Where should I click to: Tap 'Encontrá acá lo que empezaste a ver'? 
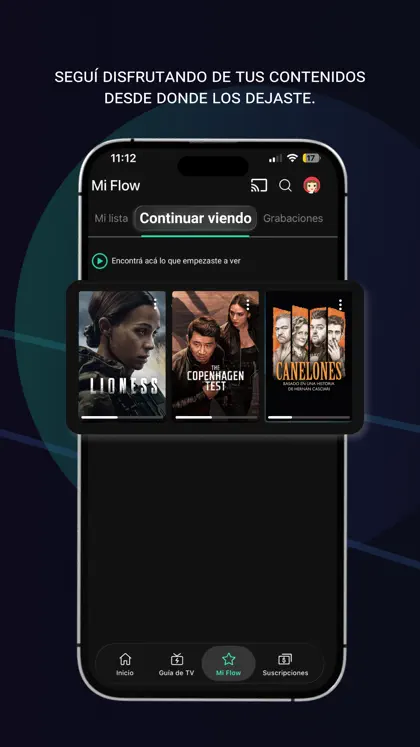coord(176,261)
